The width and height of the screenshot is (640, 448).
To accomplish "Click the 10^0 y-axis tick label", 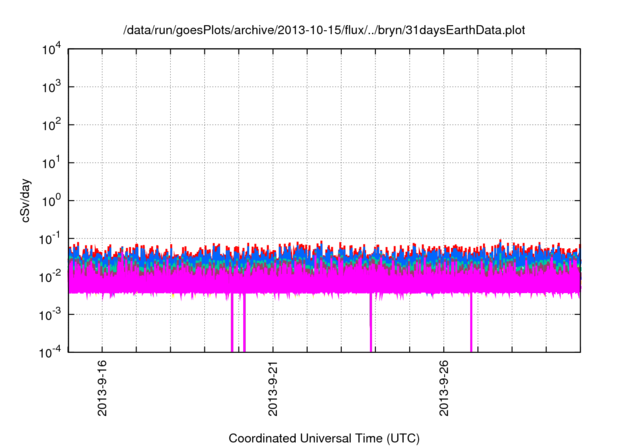I will point(52,201).
